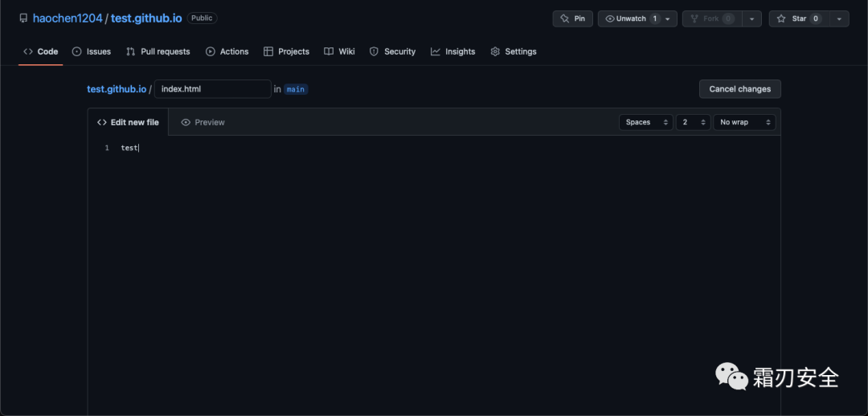868x416 pixels.
Task: Open the Pull requests tab
Action: tap(158, 51)
